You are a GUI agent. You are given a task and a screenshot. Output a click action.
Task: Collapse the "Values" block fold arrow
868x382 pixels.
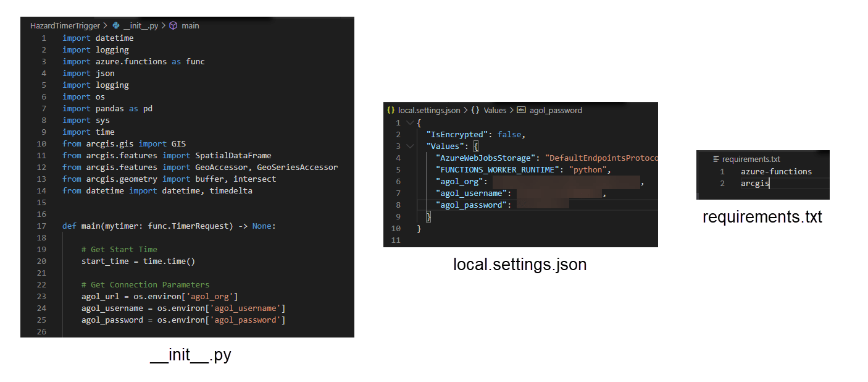click(409, 146)
